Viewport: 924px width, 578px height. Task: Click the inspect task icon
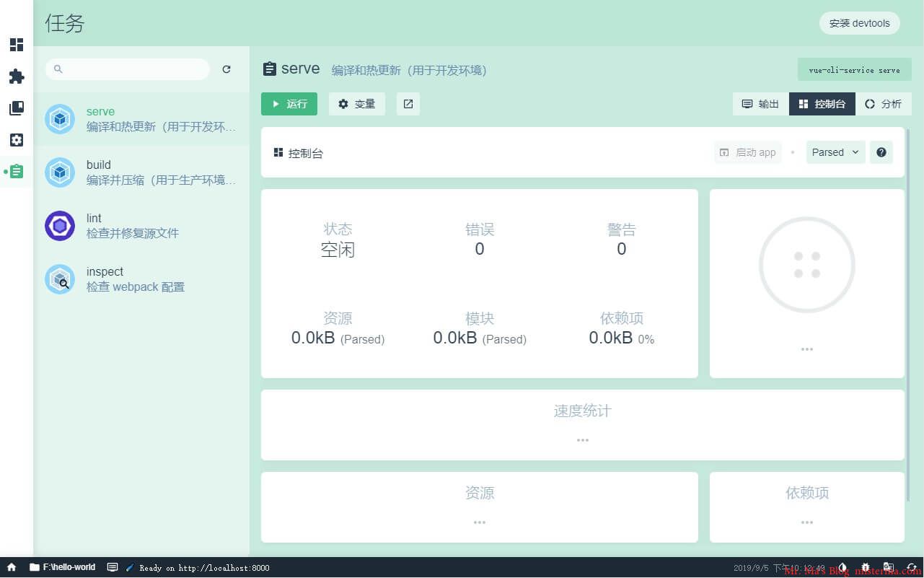(60, 279)
